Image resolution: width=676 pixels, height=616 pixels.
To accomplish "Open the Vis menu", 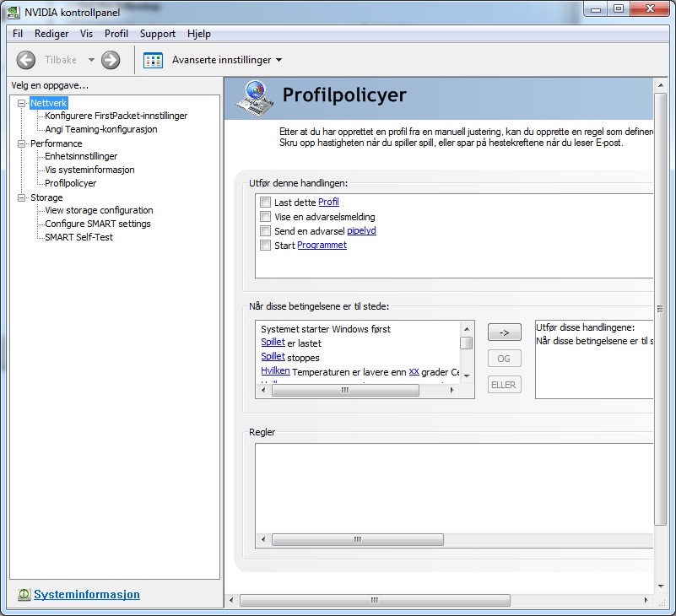I will [x=86, y=34].
